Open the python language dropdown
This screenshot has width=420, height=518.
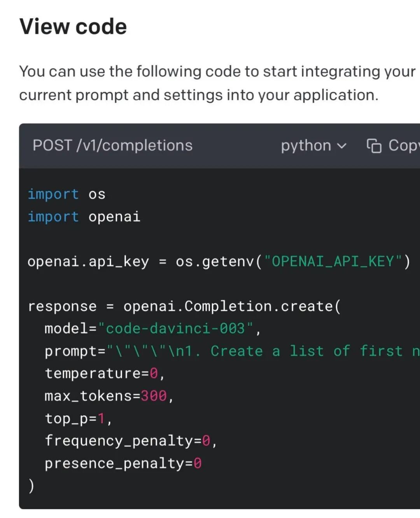[313, 146]
